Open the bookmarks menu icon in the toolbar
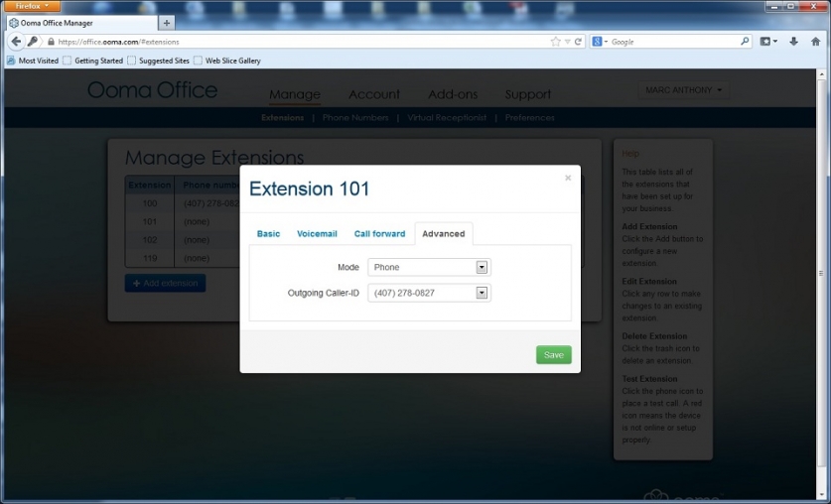This screenshot has width=831, height=504. tap(767, 42)
